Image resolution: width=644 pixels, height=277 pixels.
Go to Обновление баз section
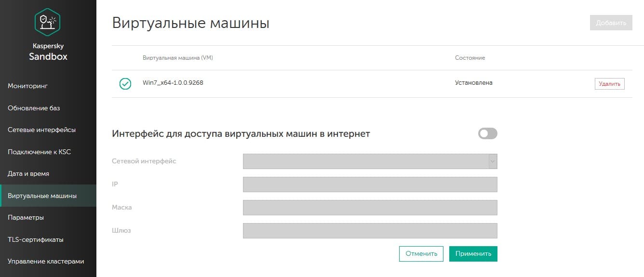pyautogui.click(x=34, y=108)
